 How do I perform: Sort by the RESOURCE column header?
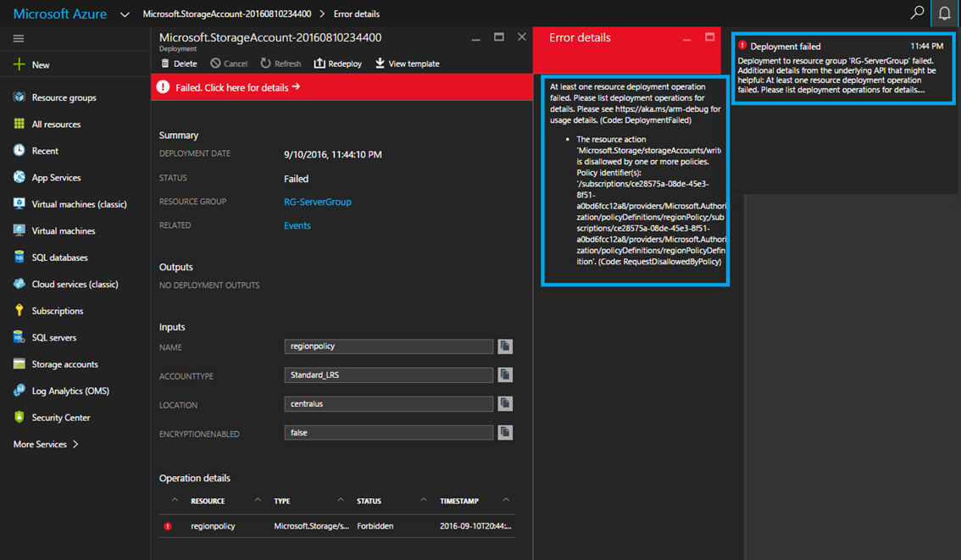pos(208,502)
